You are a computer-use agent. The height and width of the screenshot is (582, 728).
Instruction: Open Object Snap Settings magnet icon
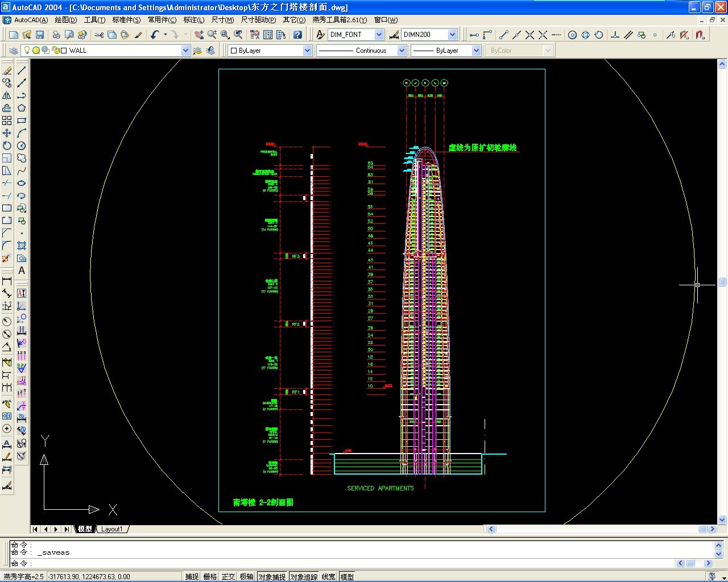[700, 35]
